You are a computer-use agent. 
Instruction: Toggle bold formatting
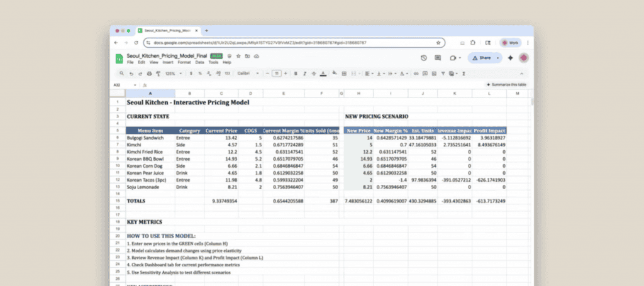296,74
